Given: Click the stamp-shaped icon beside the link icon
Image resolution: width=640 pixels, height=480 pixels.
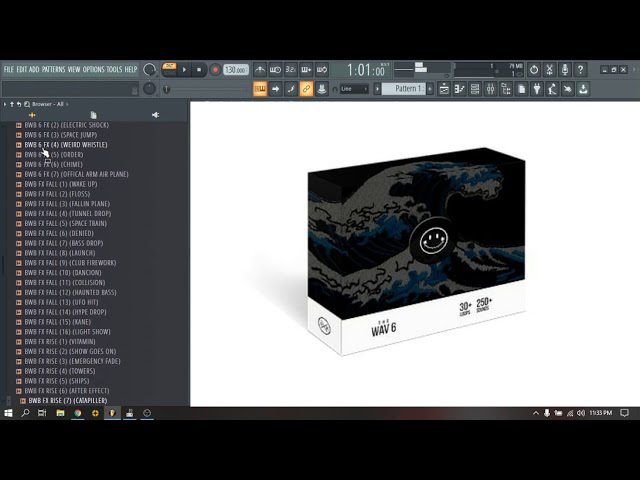Looking at the screenshot, I should (322, 89).
